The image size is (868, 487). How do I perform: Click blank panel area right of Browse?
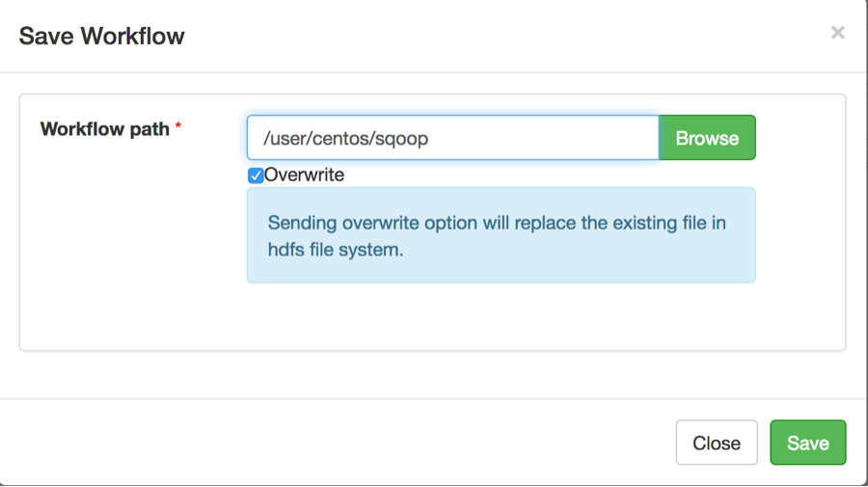[x=799, y=138]
